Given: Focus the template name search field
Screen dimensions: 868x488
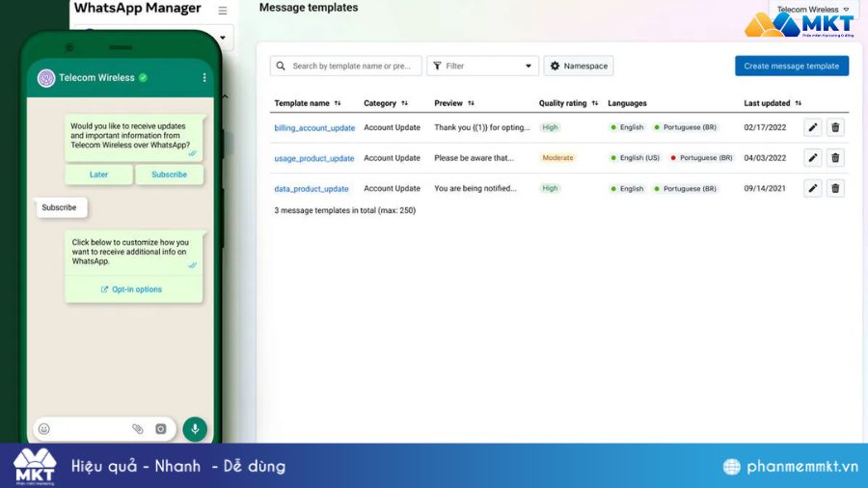Looking at the screenshot, I should [345, 66].
